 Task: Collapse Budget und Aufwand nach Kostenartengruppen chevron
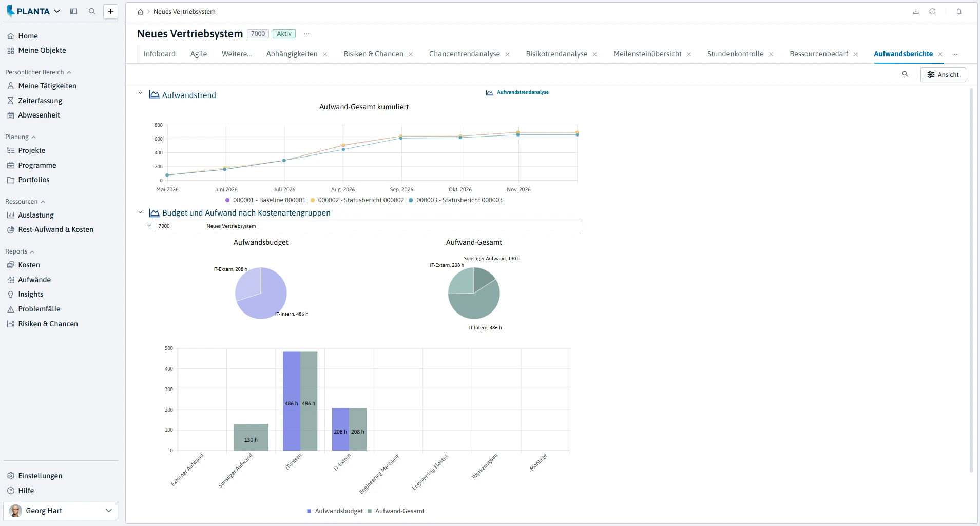(x=140, y=212)
